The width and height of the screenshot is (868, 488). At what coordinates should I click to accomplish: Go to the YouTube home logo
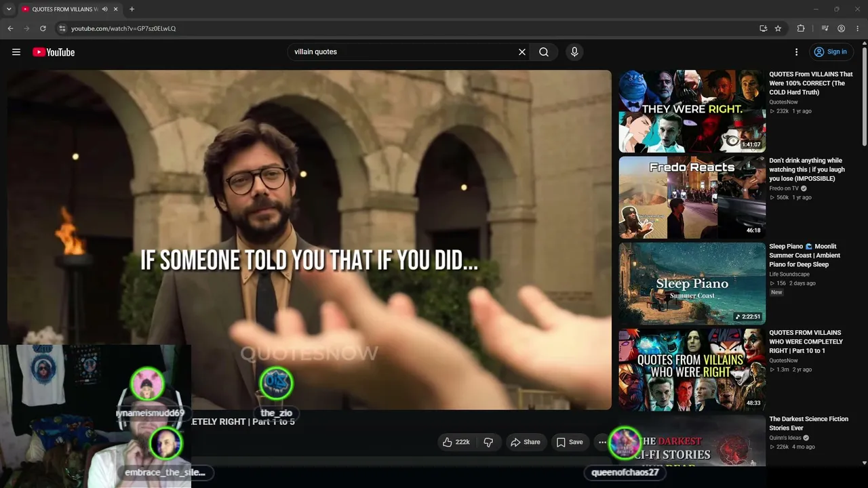[x=54, y=52]
